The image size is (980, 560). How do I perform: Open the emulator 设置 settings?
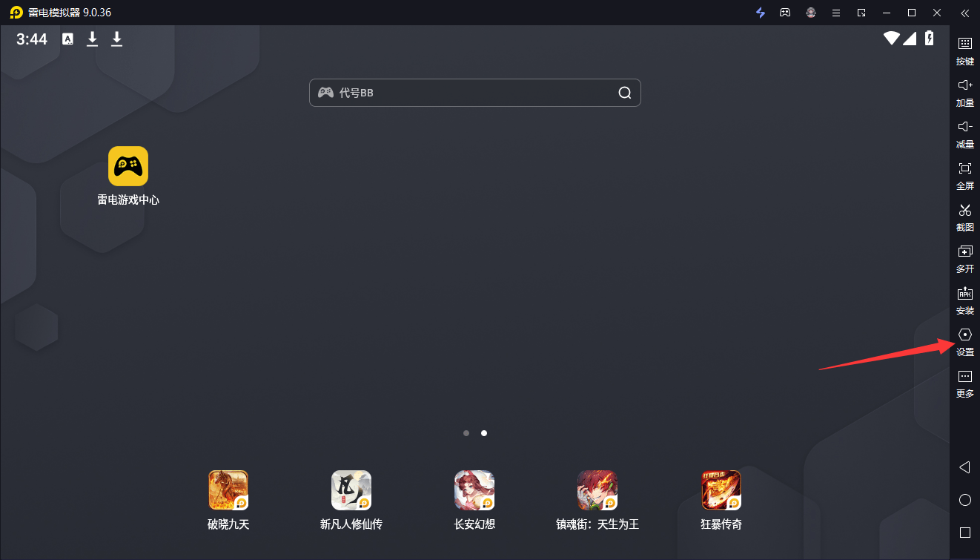[x=964, y=340]
